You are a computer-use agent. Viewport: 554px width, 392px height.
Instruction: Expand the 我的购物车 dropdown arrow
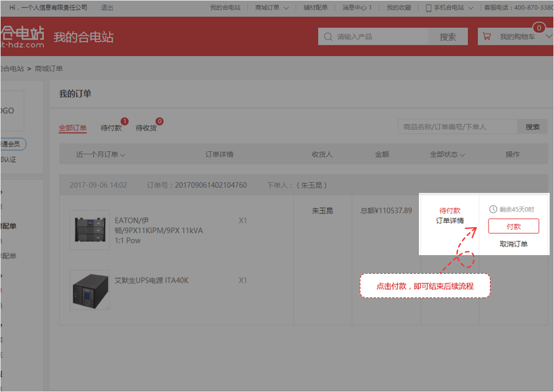pos(548,37)
